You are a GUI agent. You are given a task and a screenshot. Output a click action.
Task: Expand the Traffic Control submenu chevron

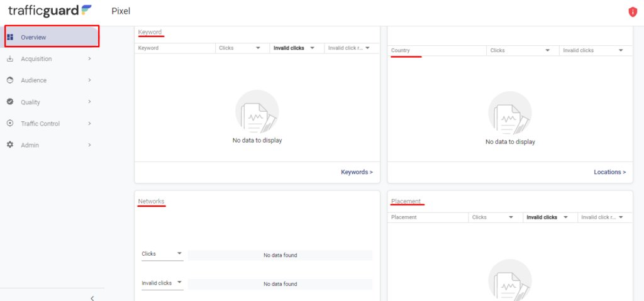89,123
